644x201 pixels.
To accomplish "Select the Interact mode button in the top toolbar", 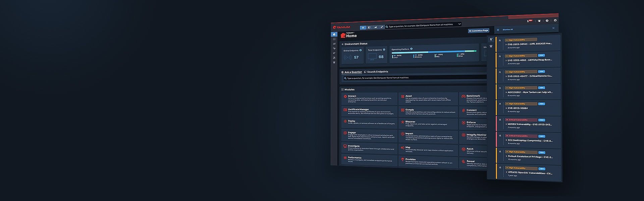I will point(363,27).
